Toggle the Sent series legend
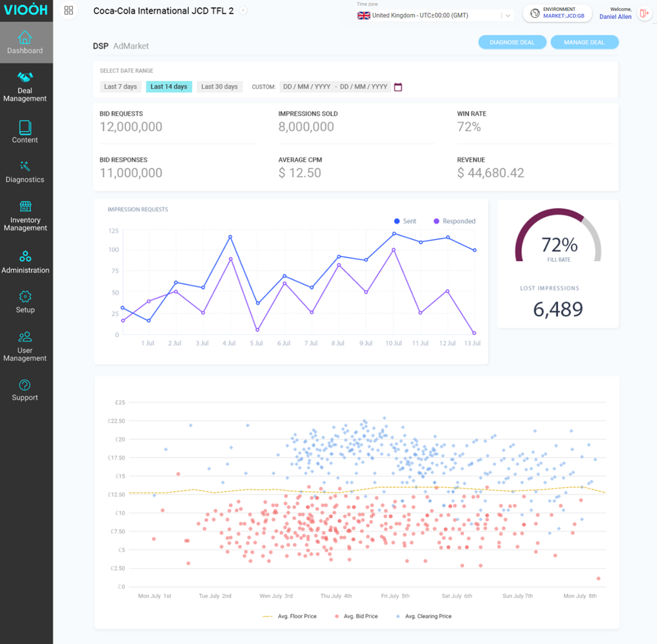 [x=405, y=221]
